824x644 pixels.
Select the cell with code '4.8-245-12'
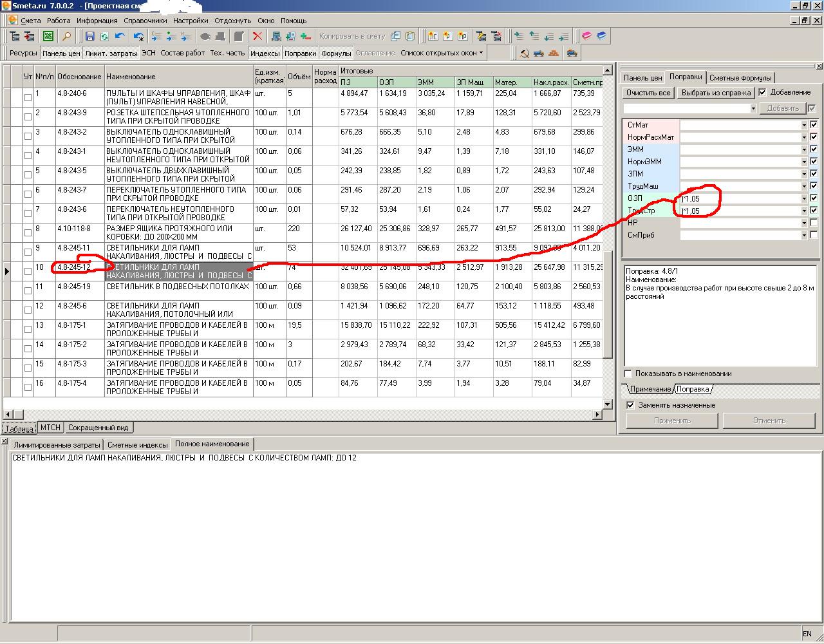click(80, 271)
